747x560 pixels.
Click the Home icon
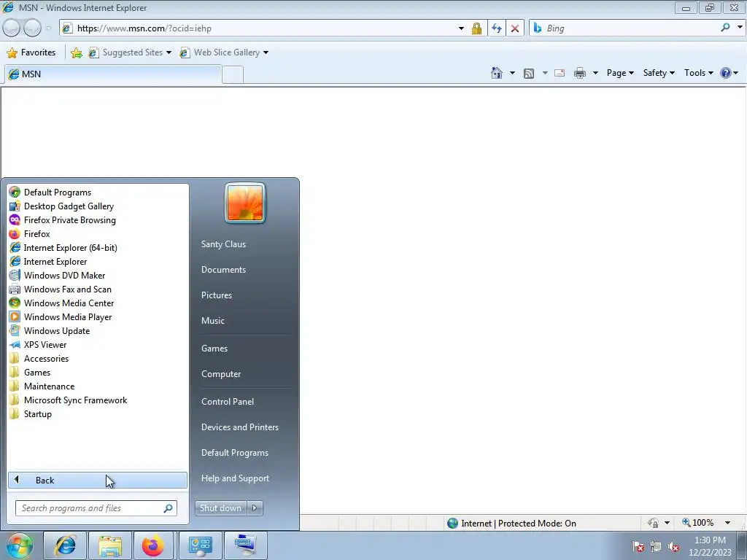496,73
